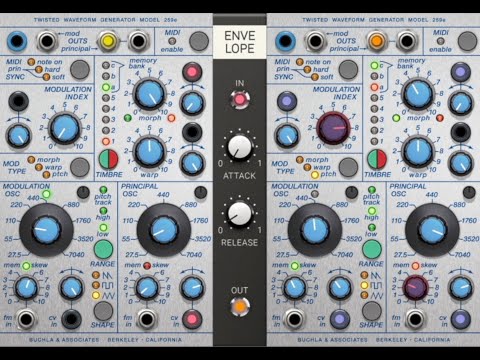Click the green-red TIMBRE button on left module
This screenshot has width=480, height=360.
tap(108, 159)
